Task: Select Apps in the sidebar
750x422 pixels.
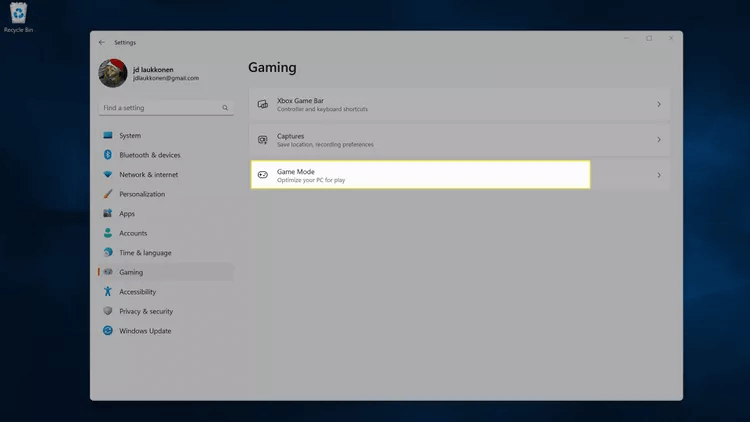Action: tap(166, 213)
